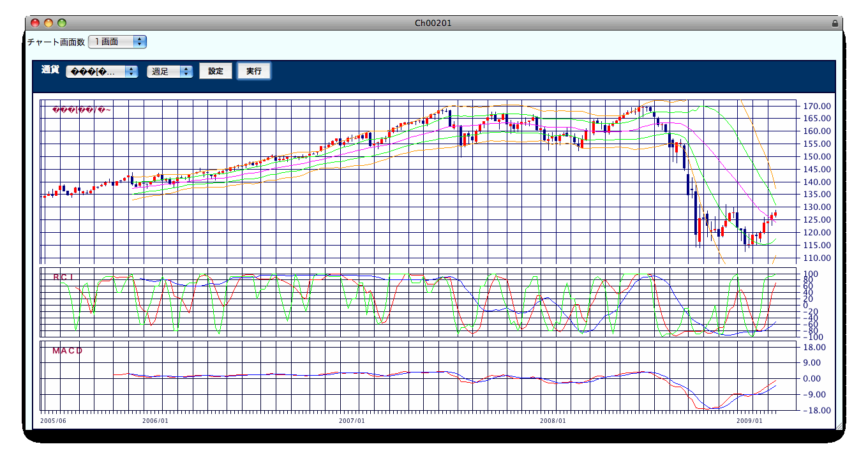Click the 2007/01 date label on the time axis
Screen dimensions: 868x465
352,421
